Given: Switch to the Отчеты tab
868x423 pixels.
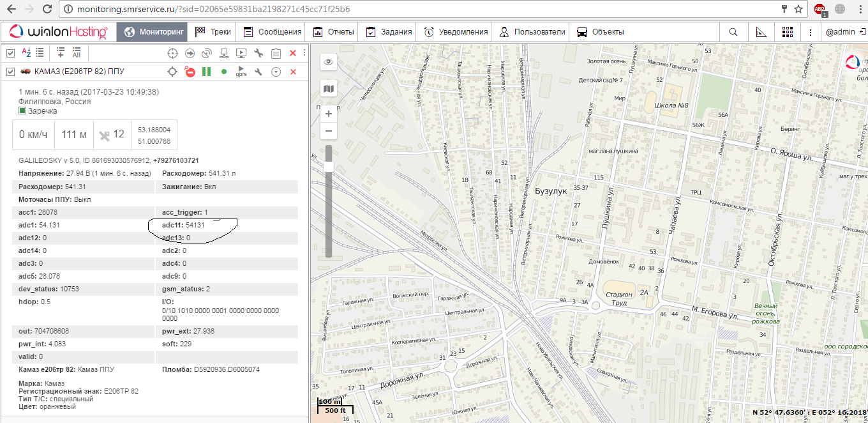Looking at the screenshot, I should click(334, 32).
